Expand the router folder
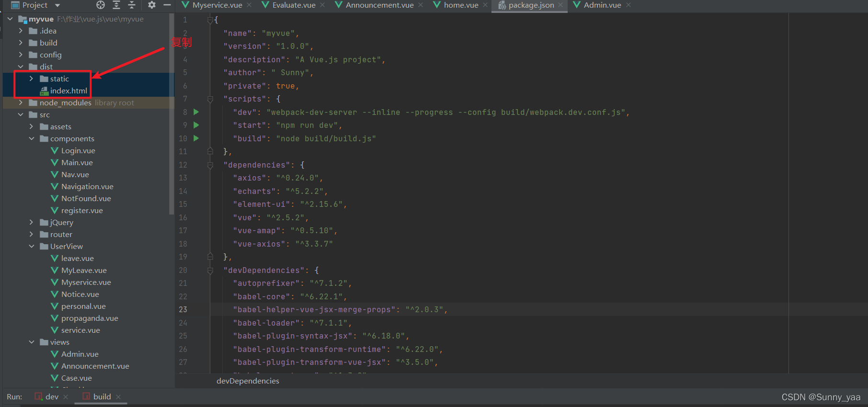 coord(31,234)
